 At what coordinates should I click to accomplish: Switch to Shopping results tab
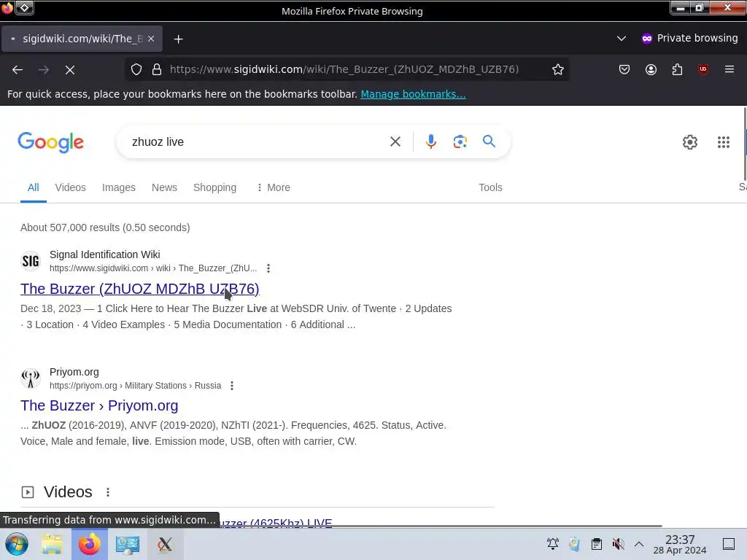point(215,187)
